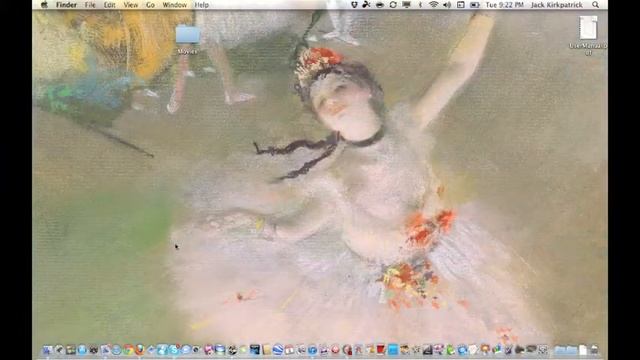Open the Help menu
The image size is (640, 360).
[x=201, y=5]
